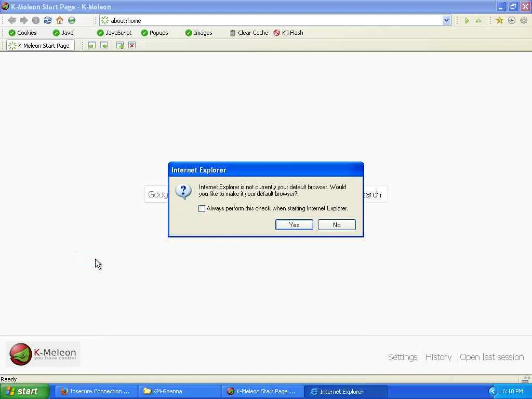Switch to Internet Explorer taskbar item

coord(345,392)
